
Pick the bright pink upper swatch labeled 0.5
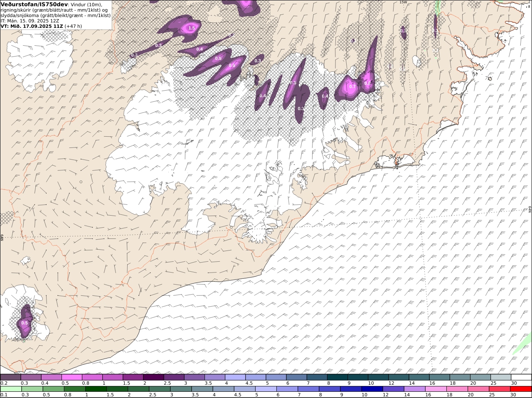(x=72, y=377)
